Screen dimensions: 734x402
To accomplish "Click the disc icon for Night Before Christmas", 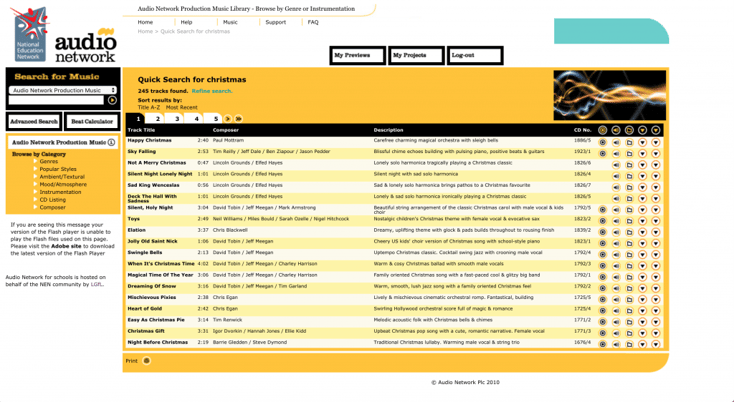I will [602, 344].
